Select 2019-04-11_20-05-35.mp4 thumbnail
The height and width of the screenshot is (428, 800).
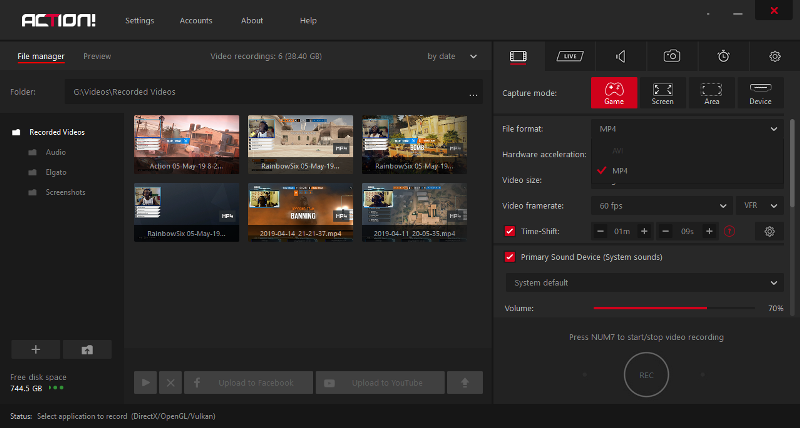point(414,212)
